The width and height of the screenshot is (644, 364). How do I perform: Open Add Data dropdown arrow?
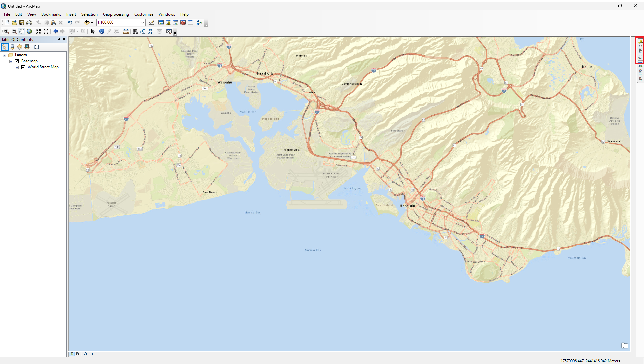tap(92, 23)
